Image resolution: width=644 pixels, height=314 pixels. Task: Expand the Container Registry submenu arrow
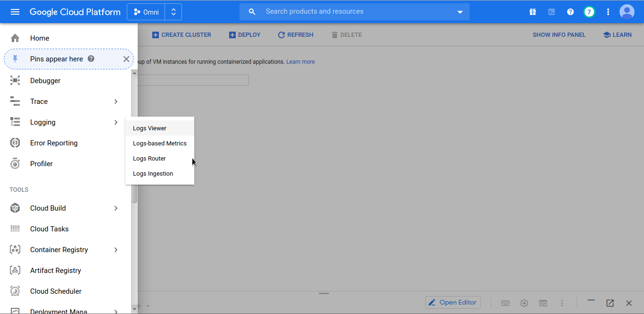pyautogui.click(x=116, y=250)
